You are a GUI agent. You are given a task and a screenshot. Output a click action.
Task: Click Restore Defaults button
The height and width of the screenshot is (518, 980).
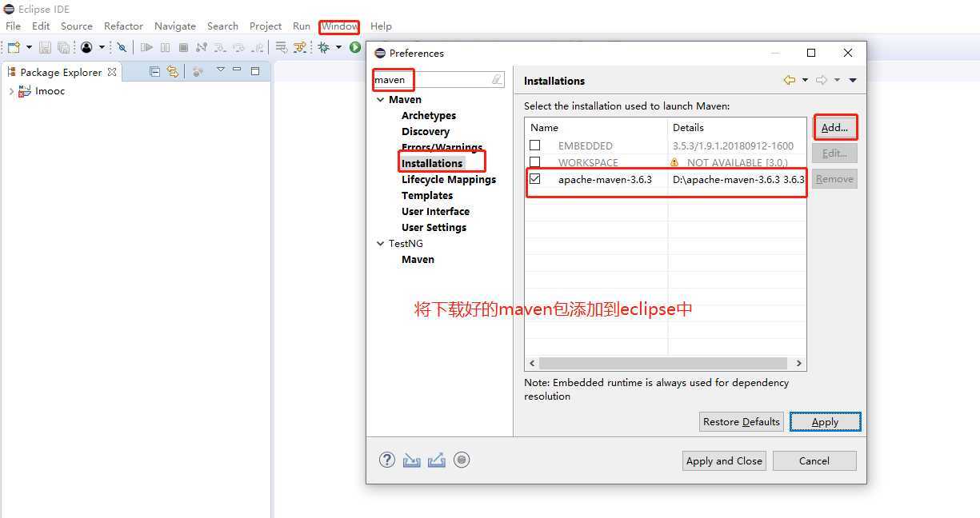point(742,421)
